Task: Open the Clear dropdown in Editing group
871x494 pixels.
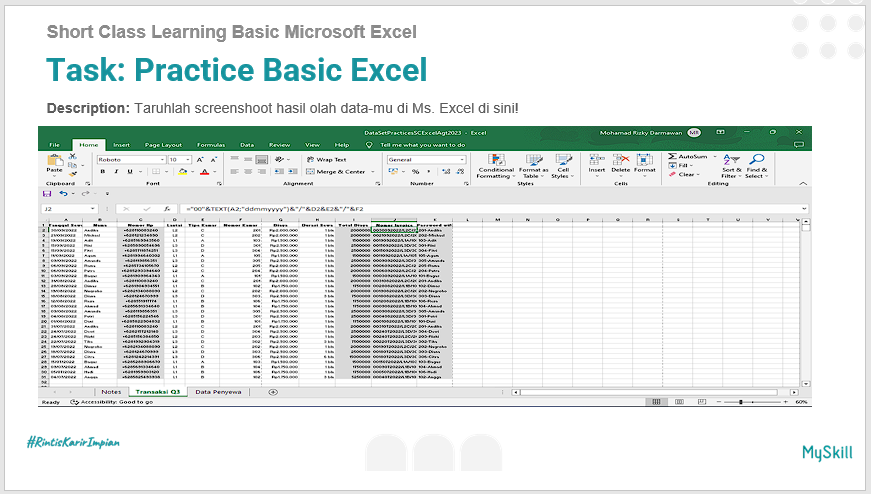Action: point(684,174)
